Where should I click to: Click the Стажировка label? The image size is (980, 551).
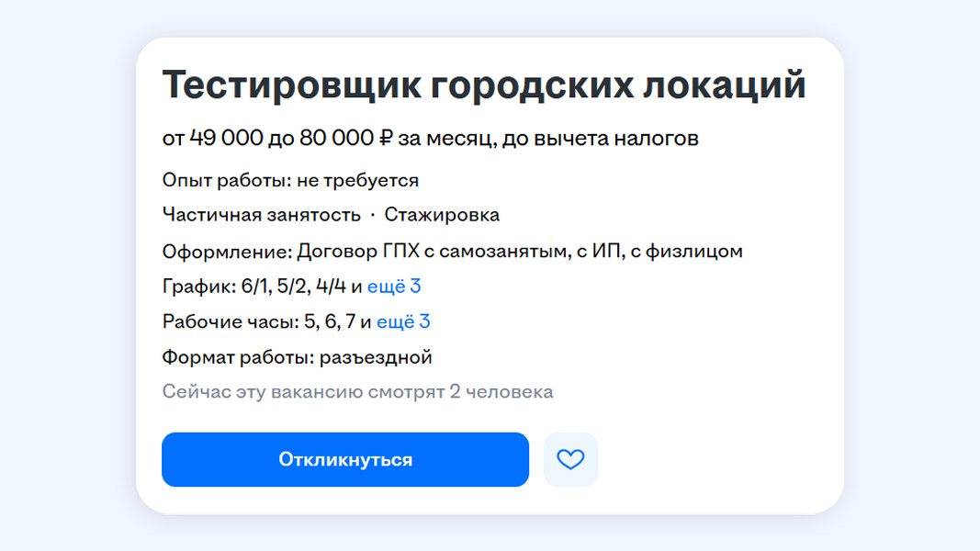click(x=442, y=215)
